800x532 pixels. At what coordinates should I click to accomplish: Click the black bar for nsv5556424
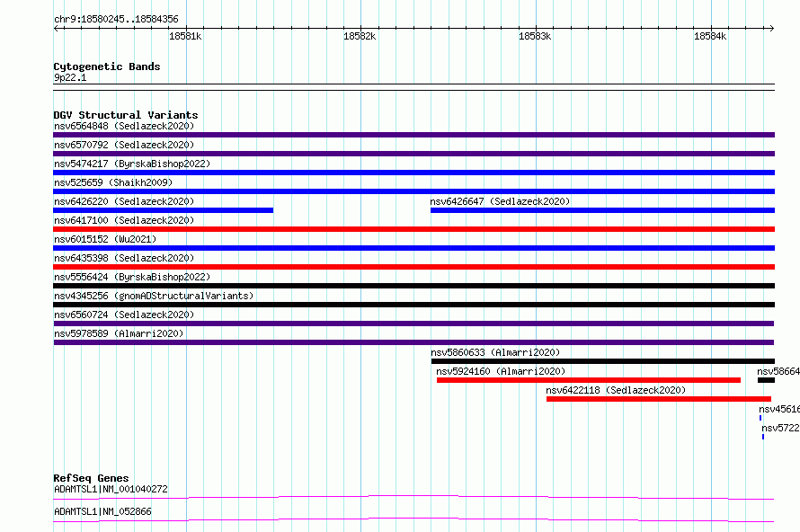click(x=413, y=286)
